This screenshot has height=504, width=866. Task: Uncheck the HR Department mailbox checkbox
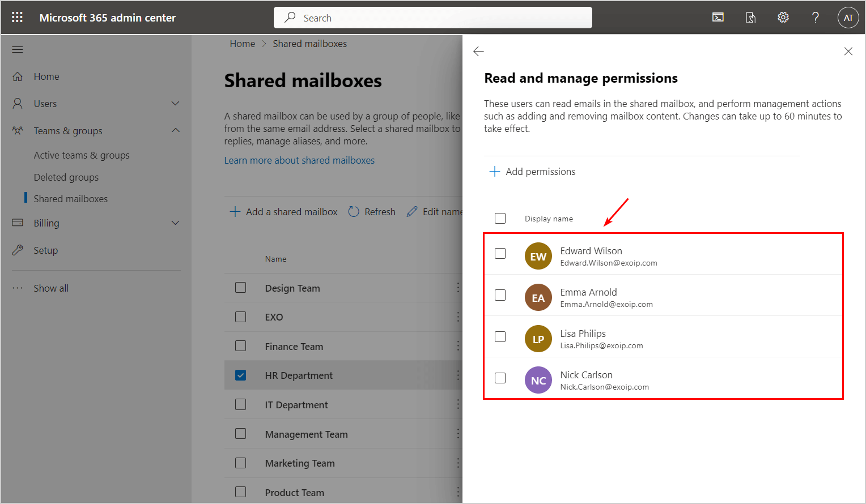(241, 375)
